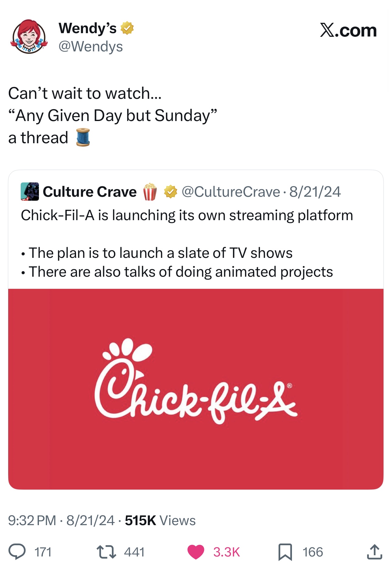
Task: Click the Wendy's display name
Action: (x=88, y=28)
